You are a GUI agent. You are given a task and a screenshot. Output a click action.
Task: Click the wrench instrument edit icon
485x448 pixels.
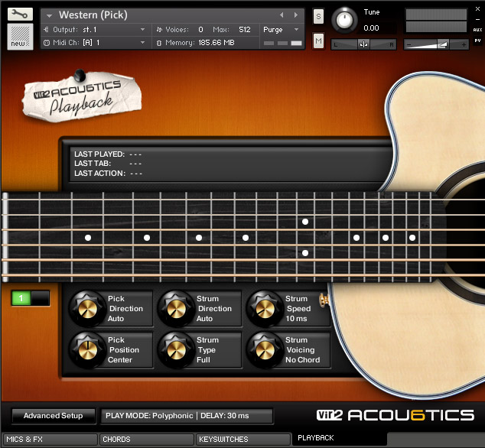pos(20,14)
